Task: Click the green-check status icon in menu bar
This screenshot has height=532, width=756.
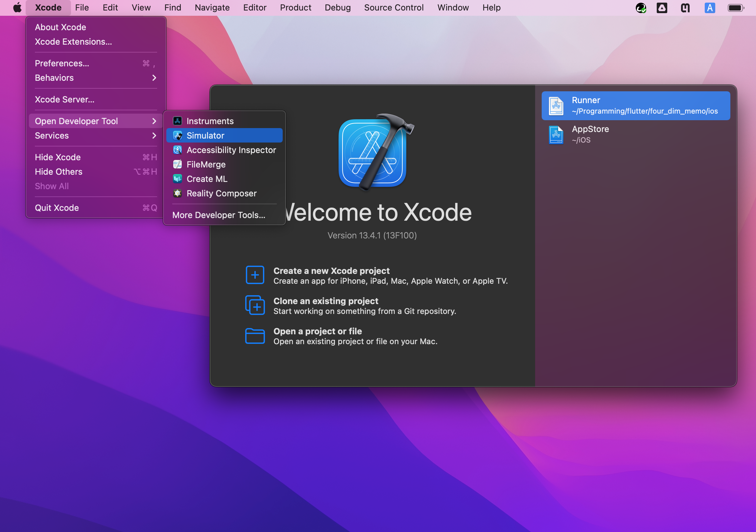Action: (641, 8)
